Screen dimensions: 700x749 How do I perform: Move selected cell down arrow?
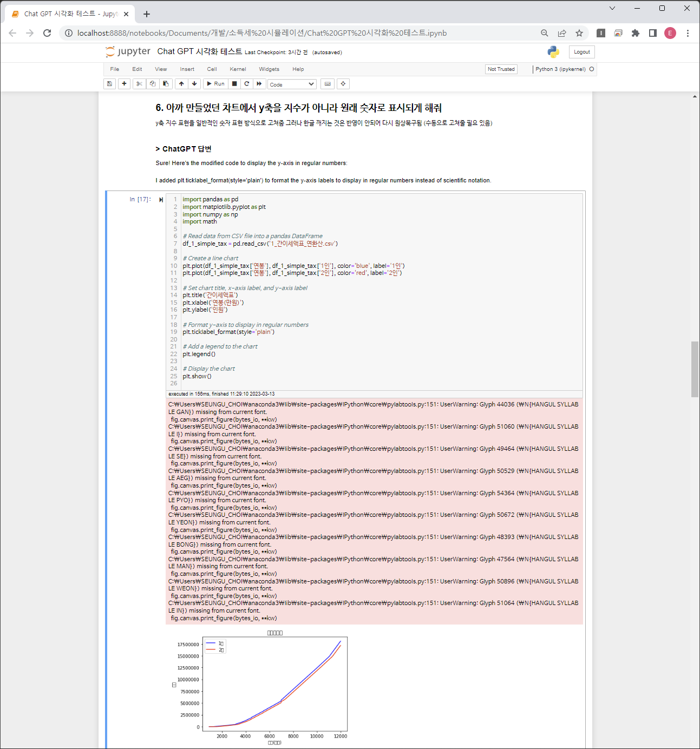coord(194,84)
